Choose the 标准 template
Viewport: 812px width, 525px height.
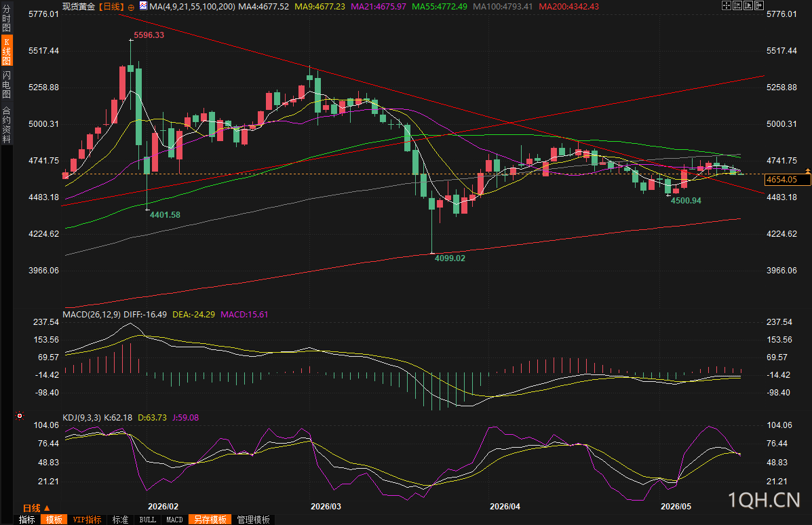click(120, 520)
